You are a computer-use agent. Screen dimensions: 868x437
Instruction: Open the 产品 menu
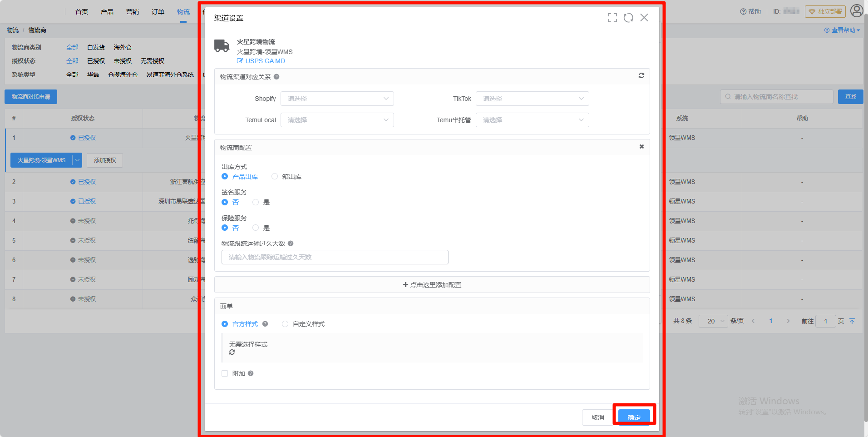point(107,12)
